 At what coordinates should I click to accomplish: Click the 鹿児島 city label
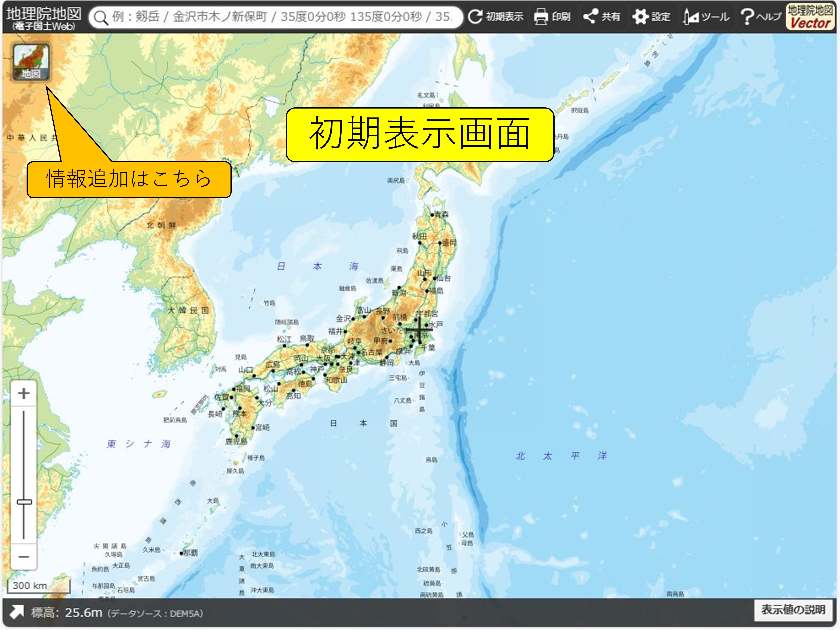(x=236, y=441)
